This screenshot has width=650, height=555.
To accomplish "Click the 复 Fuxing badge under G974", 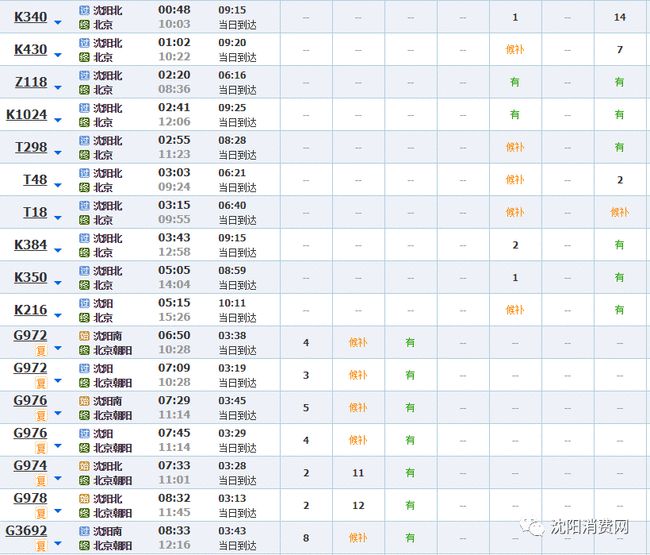I will (41, 481).
